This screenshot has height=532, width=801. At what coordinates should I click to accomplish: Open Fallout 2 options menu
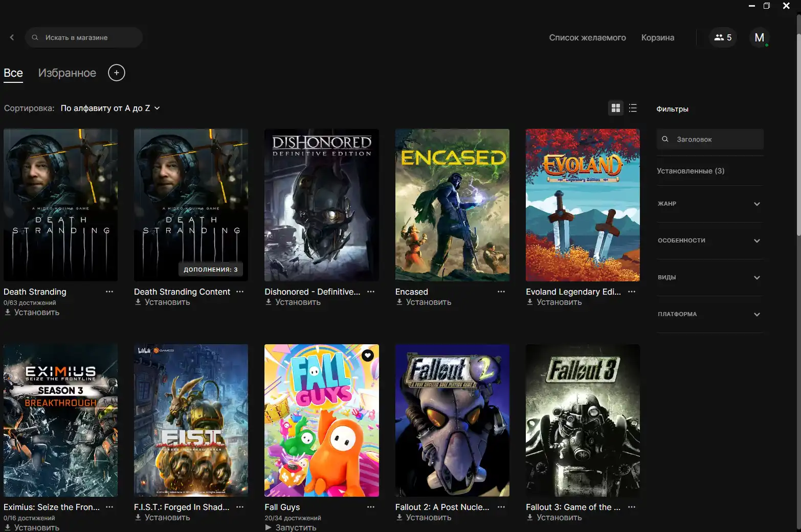point(501,507)
